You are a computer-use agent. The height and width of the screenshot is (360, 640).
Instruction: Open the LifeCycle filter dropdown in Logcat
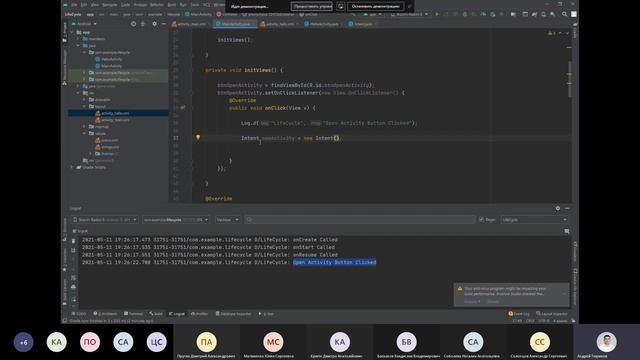[x=534, y=220]
